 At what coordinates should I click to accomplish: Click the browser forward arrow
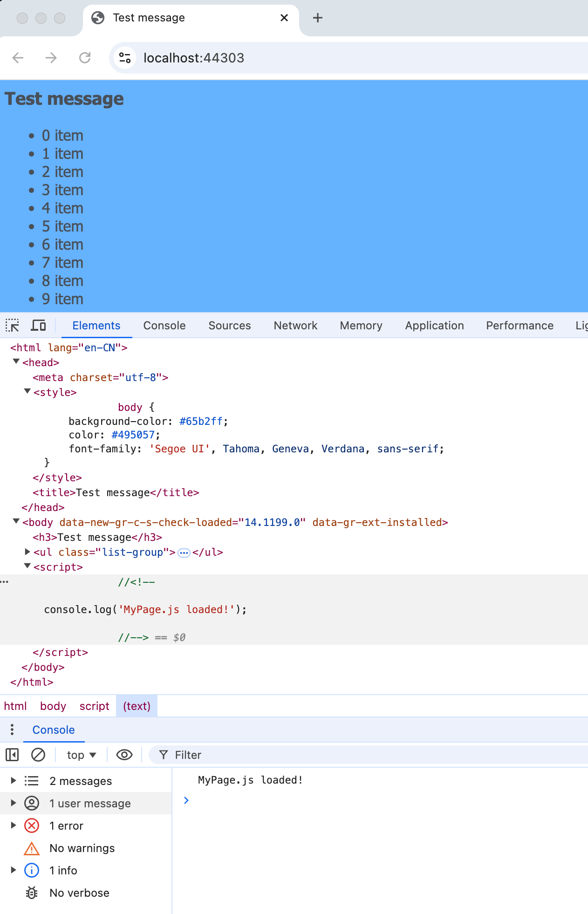coord(51,58)
